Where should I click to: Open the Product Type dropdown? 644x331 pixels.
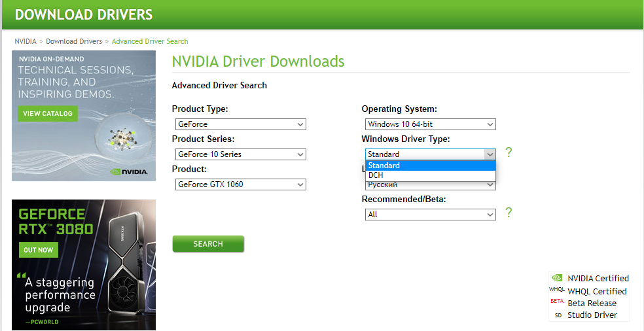[240, 124]
